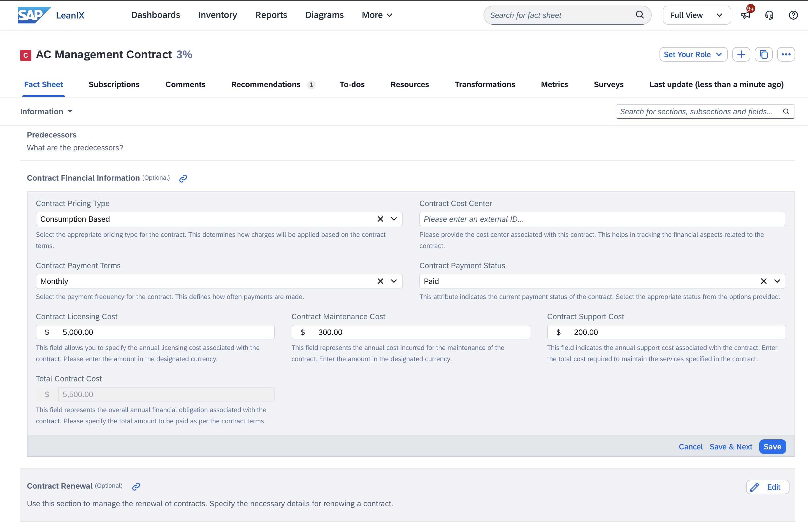Copy link to Contract Renewal section
This screenshot has width=808, height=532.
[136, 487]
